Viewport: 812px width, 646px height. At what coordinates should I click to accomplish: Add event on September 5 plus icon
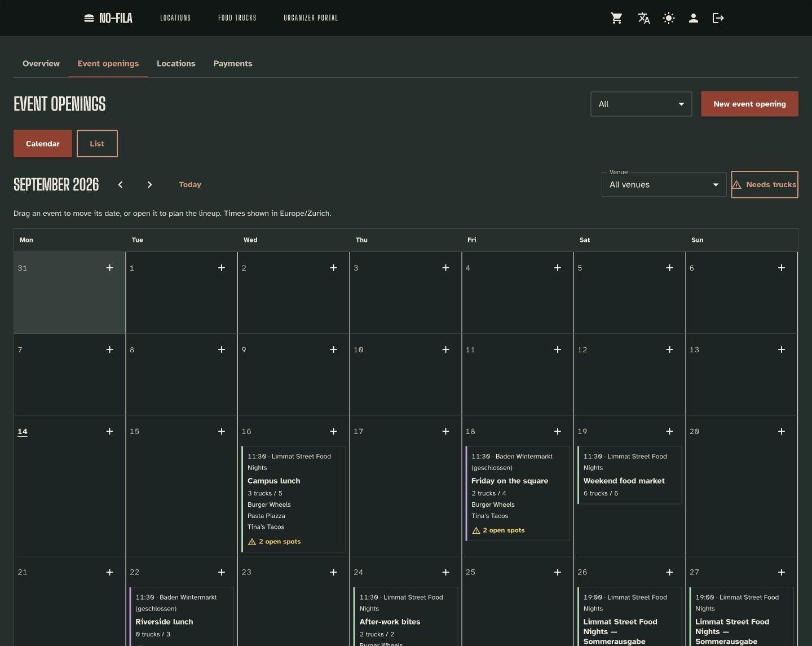[669, 268]
